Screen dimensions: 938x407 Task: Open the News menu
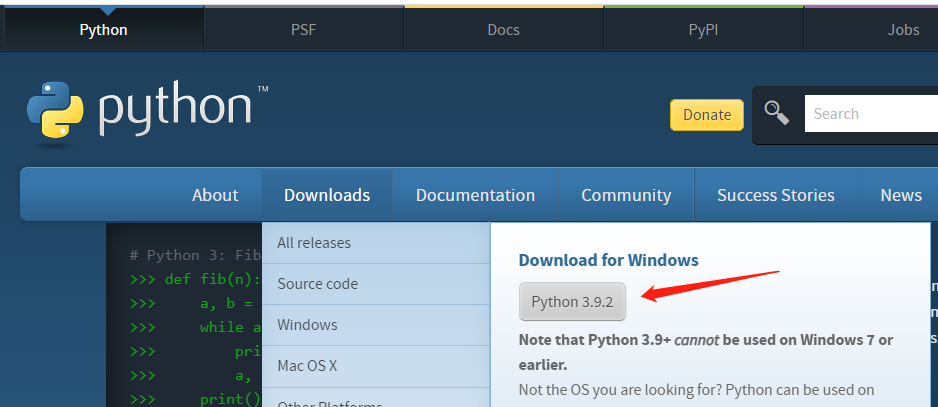click(x=901, y=195)
